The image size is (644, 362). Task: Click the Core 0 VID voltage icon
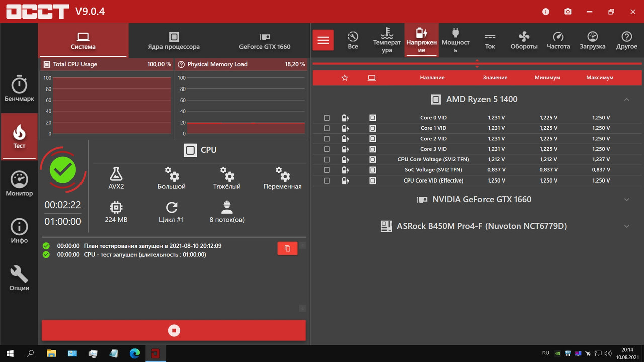(x=345, y=118)
